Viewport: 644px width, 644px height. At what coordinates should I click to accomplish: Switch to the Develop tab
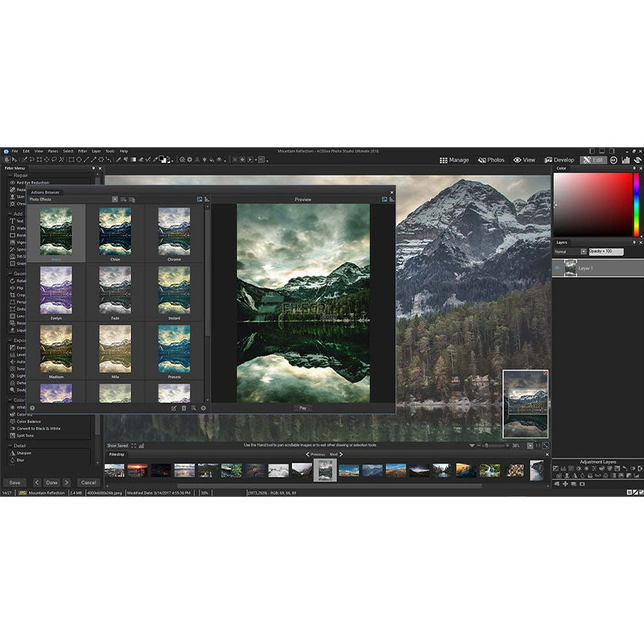(558, 159)
